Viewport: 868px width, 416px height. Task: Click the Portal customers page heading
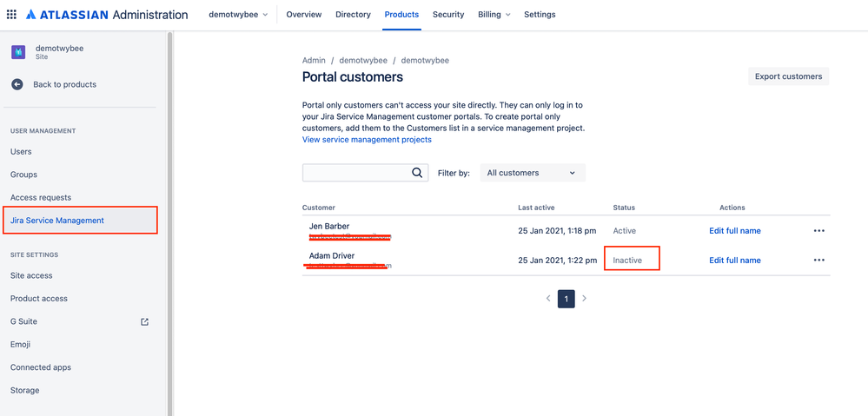pyautogui.click(x=353, y=77)
